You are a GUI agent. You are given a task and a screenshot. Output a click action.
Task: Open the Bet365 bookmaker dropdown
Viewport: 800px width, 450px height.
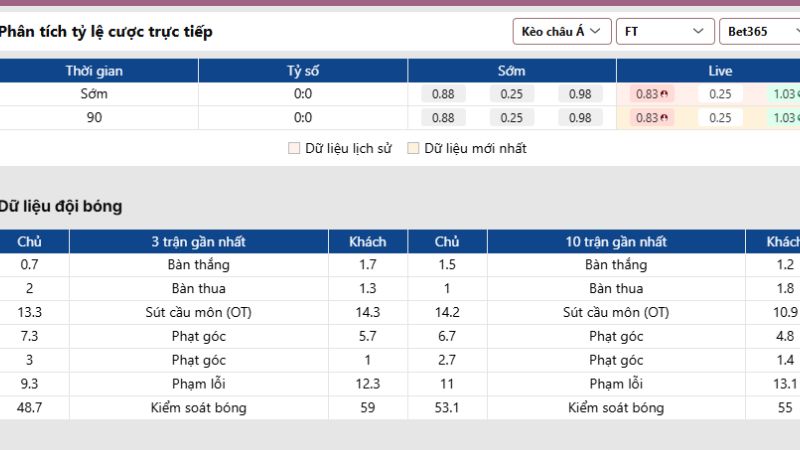click(x=759, y=32)
